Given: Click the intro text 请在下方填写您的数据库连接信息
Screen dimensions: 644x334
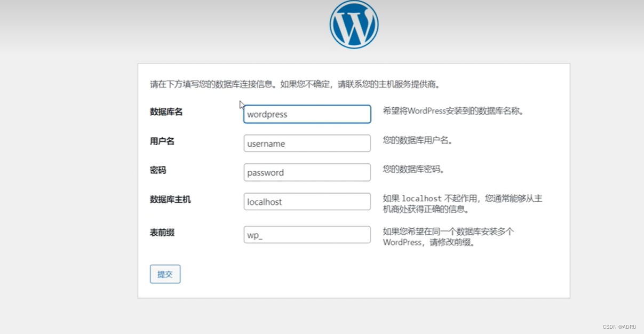Looking at the screenshot, I should point(212,84).
